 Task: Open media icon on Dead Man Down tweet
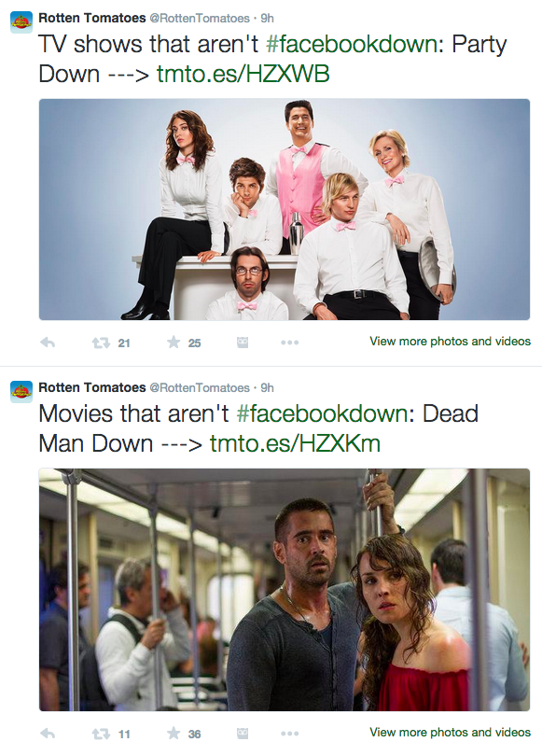(x=243, y=734)
